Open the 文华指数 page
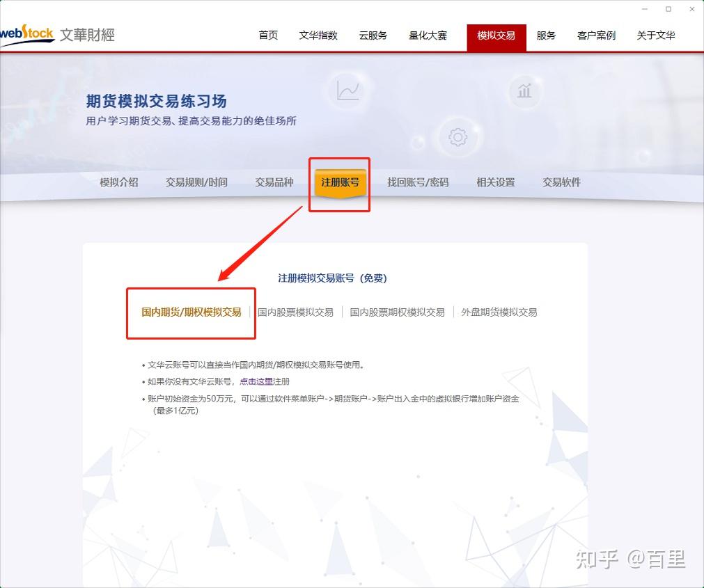The image size is (704, 588). pos(318,35)
